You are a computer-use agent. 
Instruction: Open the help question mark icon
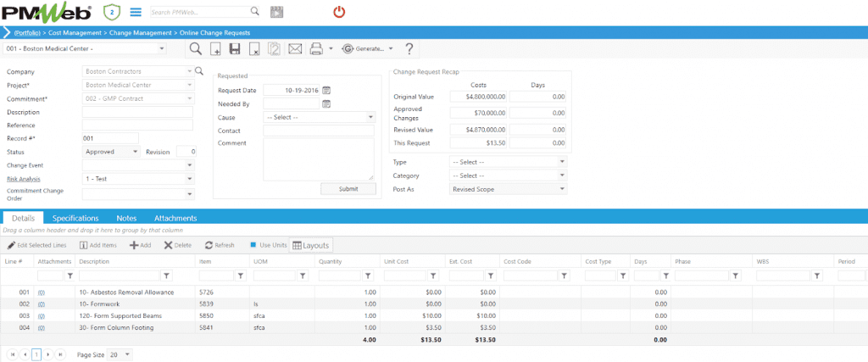click(x=409, y=49)
